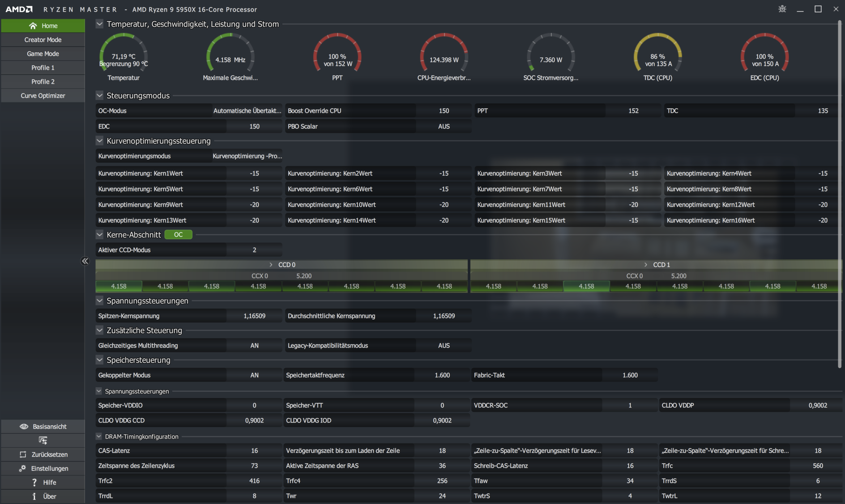Open Einstellungen via the gear icon
The height and width of the screenshot is (504, 845).
tap(22, 468)
